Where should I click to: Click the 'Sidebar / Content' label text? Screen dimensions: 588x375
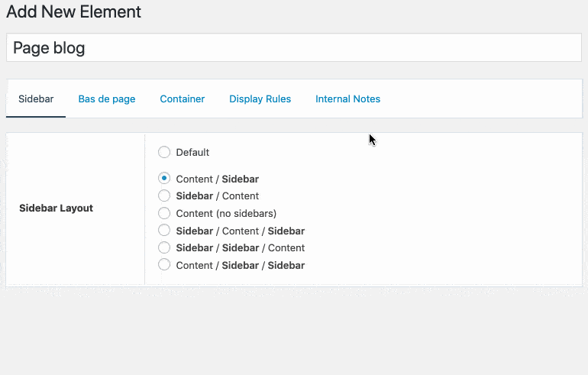click(x=218, y=196)
